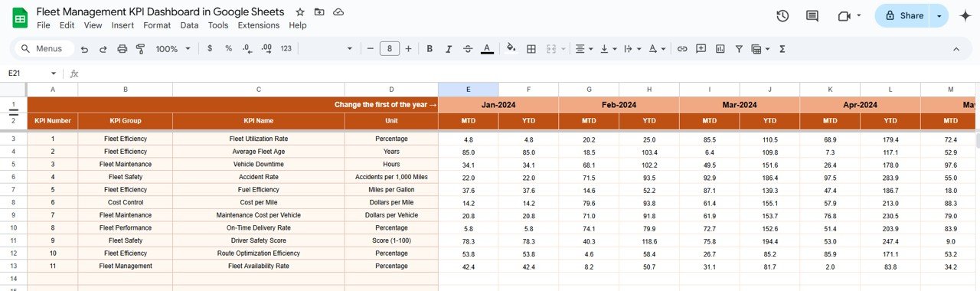Expand the Share options arrow
980x291 pixels.
(x=939, y=15)
